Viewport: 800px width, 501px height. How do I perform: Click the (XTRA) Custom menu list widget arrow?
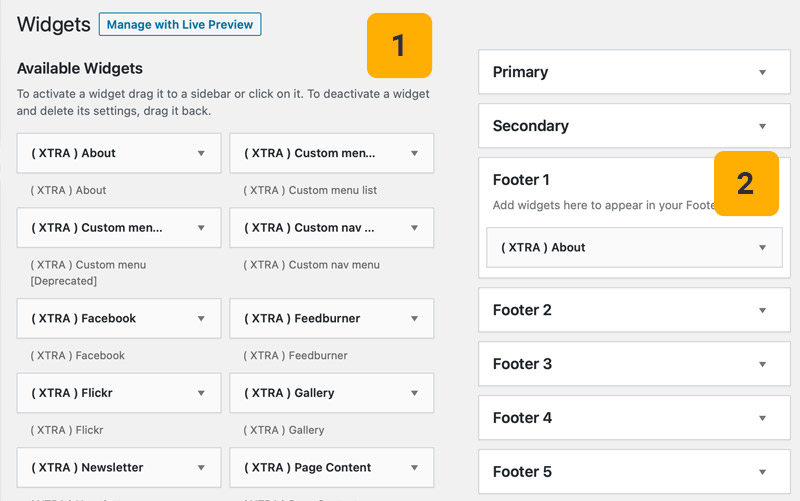(x=414, y=153)
